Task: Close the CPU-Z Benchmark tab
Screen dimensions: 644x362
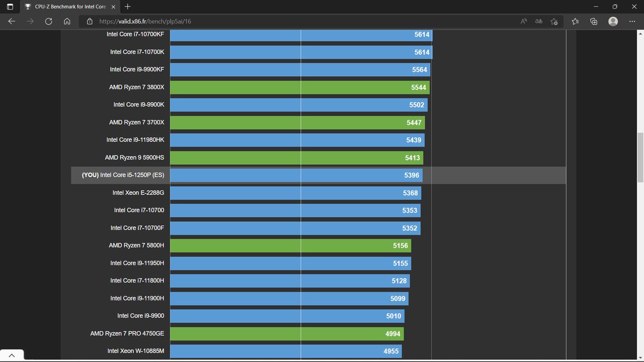Action: pyautogui.click(x=113, y=7)
